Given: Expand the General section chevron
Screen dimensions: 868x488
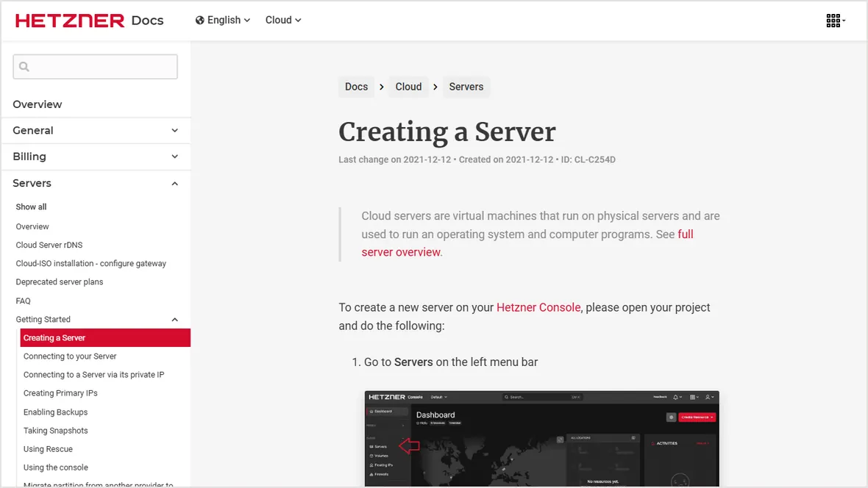Looking at the screenshot, I should point(174,131).
